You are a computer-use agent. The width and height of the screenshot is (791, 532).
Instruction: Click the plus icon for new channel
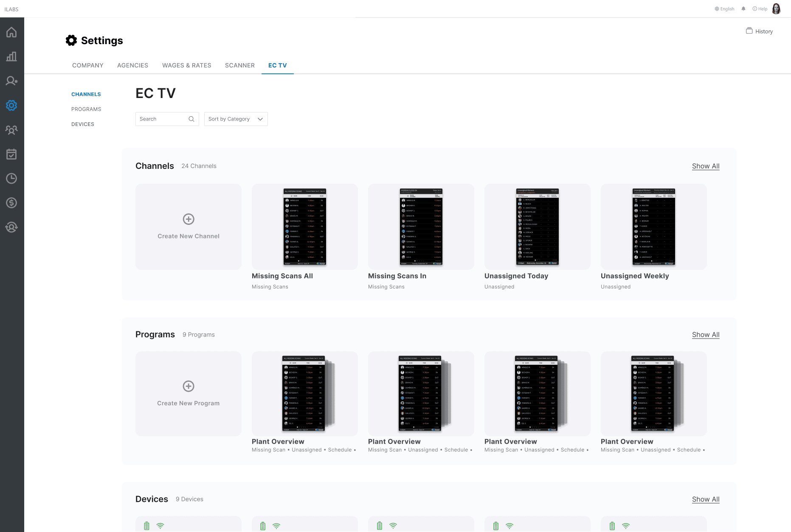189,219
